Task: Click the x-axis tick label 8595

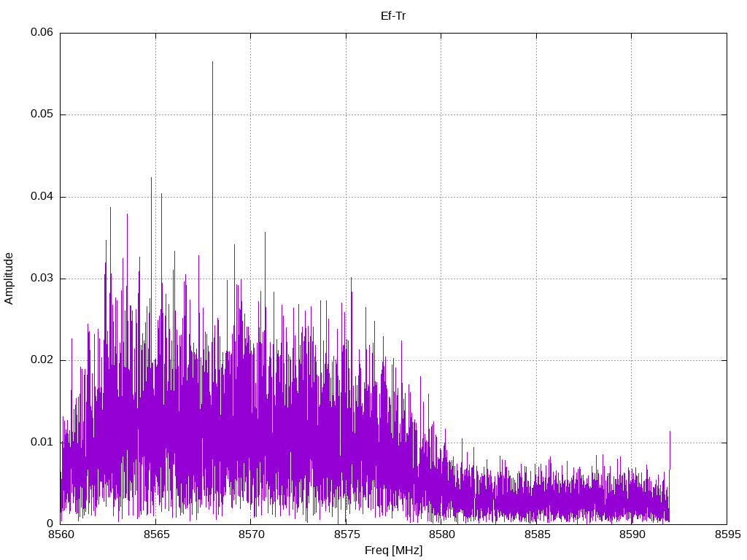Action: [x=727, y=534]
